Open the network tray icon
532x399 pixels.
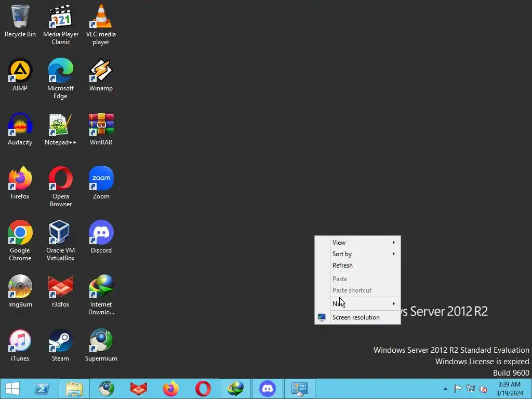(471, 389)
